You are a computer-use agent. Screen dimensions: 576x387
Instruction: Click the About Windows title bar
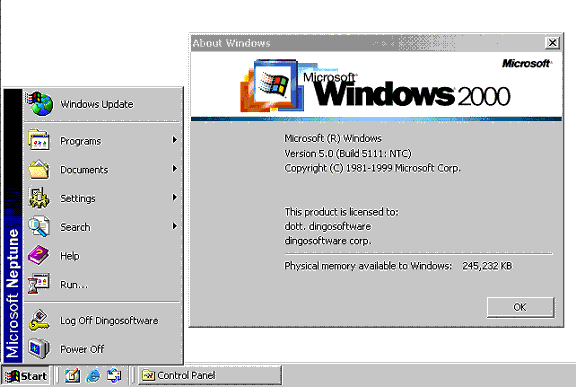[x=367, y=43]
